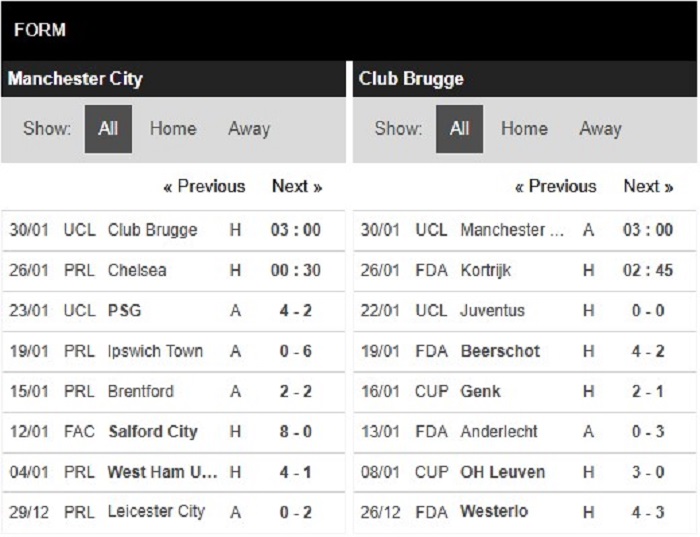Go to Previous Club Brugge fixtures

pos(556,186)
